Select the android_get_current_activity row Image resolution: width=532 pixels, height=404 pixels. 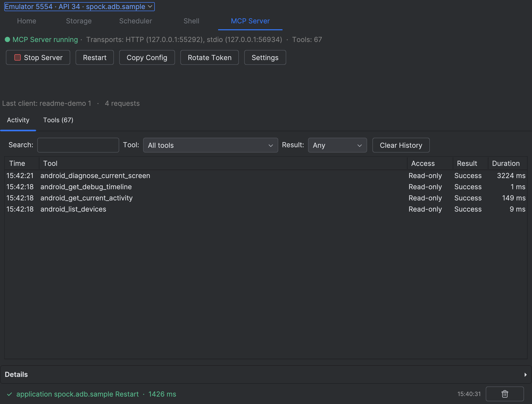point(266,198)
